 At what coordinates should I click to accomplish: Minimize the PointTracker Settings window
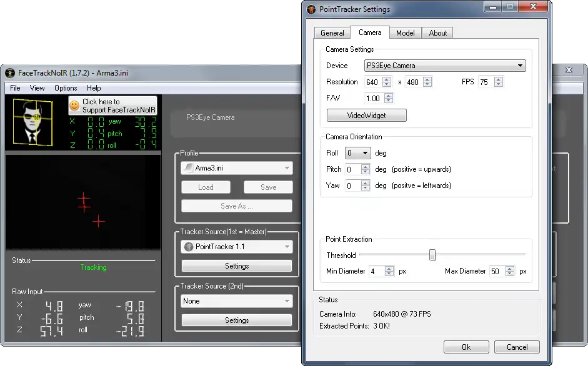pos(493,6)
